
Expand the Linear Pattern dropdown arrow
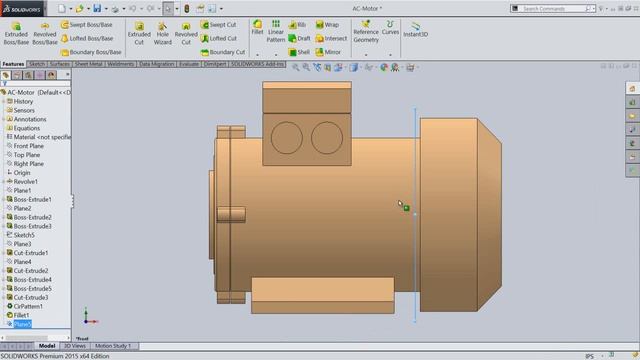point(276,55)
